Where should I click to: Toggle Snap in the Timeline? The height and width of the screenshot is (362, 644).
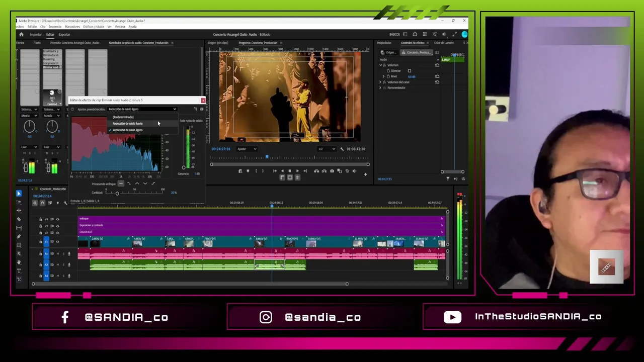pyautogui.click(x=42, y=203)
